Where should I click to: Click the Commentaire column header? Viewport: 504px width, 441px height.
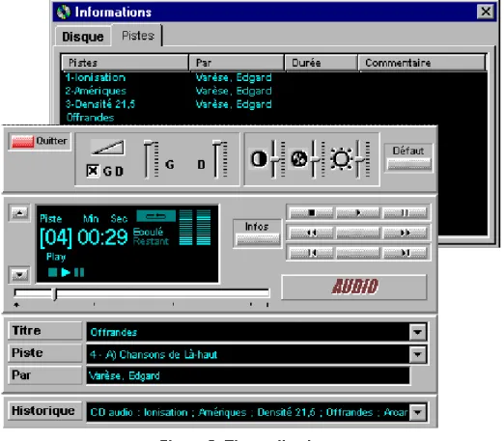(421, 63)
